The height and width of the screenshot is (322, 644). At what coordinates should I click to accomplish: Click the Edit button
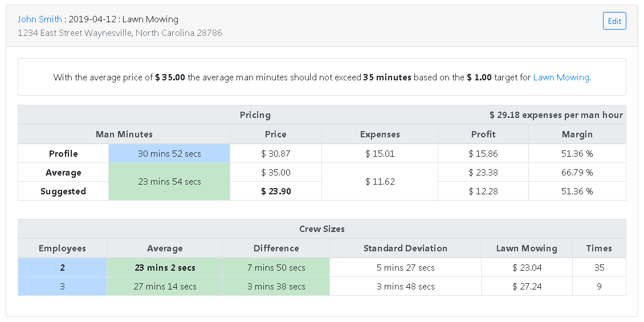click(x=614, y=21)
